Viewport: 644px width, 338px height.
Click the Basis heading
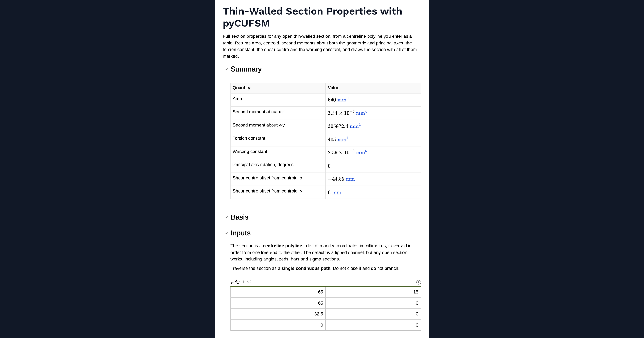(x=240, y=217)
